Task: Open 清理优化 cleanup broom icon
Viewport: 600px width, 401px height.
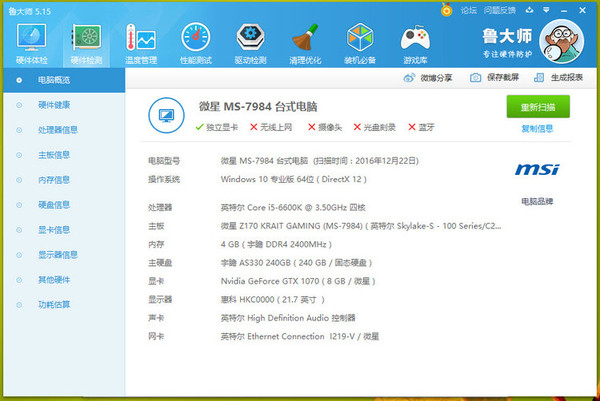Action: [x=305, y=40]
